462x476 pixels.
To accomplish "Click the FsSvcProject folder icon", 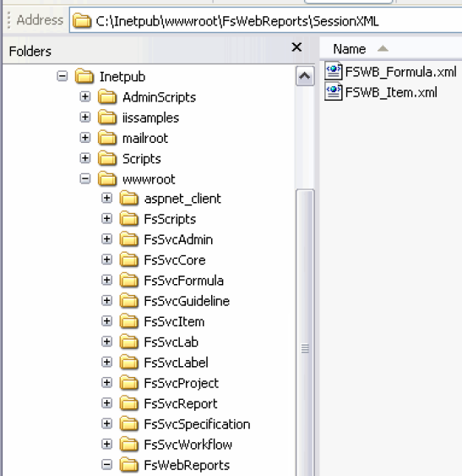I will pyautogui.click(x=129, y=382).
